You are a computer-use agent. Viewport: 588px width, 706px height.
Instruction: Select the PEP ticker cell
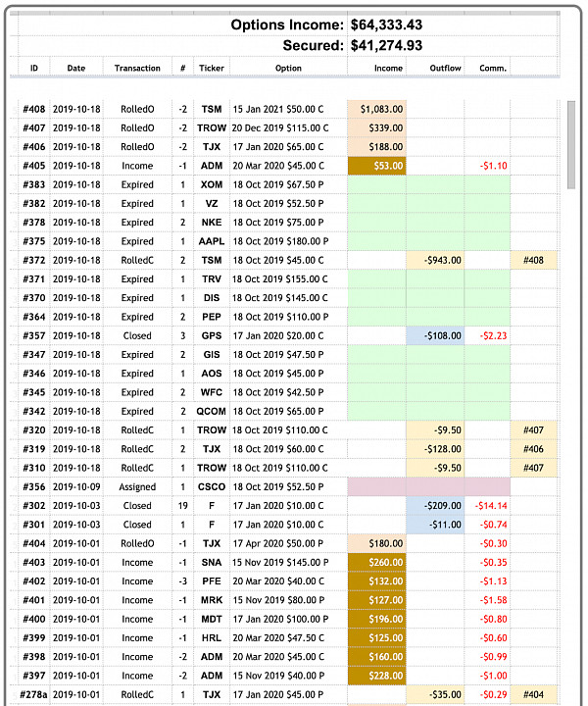(212, 318)
